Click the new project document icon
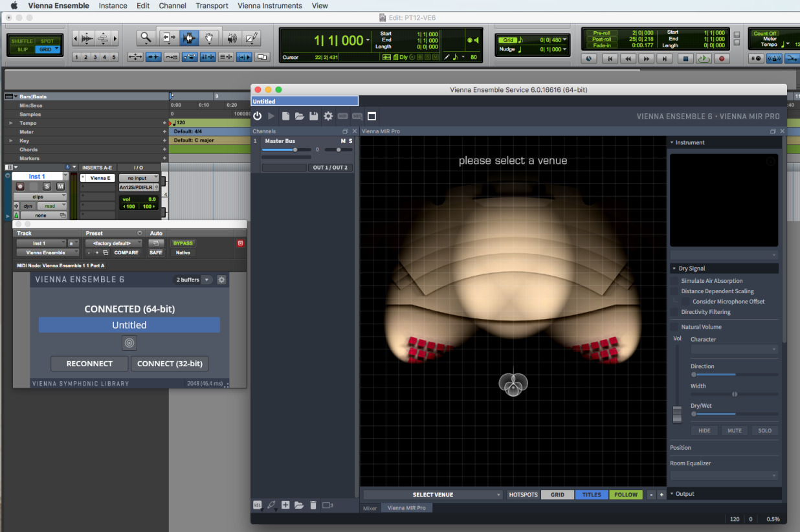This screenshot has width=800, height=532. click(x=285, y=116)
